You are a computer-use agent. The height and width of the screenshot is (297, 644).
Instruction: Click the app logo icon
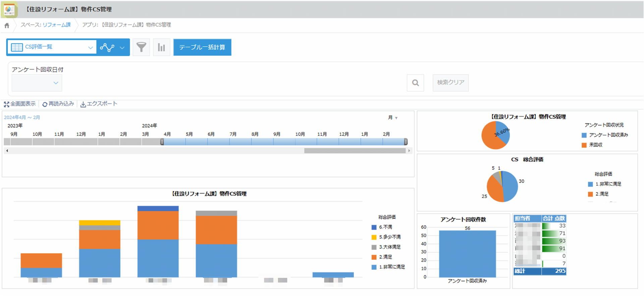click(x=9, y=9)
